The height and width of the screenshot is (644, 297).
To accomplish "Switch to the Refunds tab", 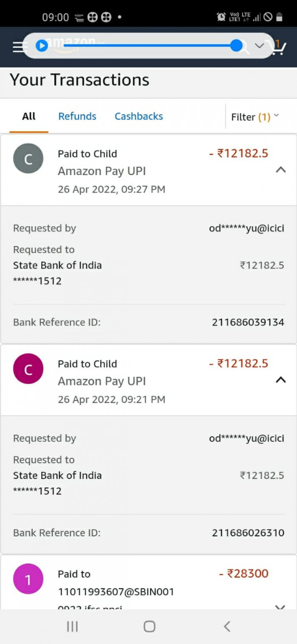I will click(77, 116).
